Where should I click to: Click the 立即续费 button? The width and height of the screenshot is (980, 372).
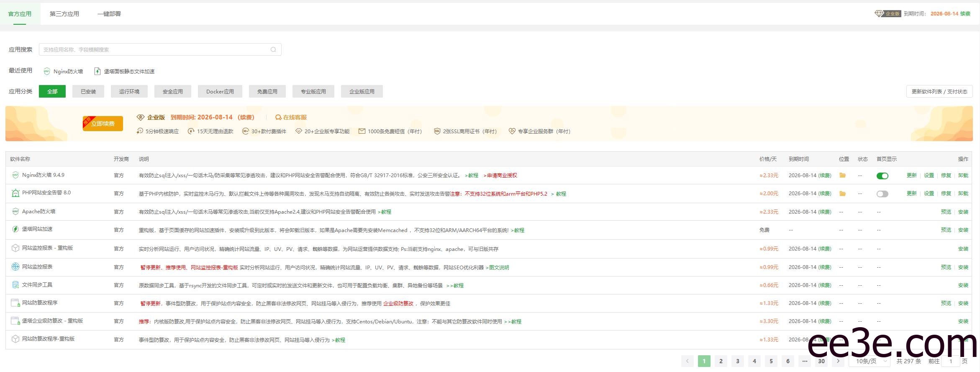[x=103, y=124]
